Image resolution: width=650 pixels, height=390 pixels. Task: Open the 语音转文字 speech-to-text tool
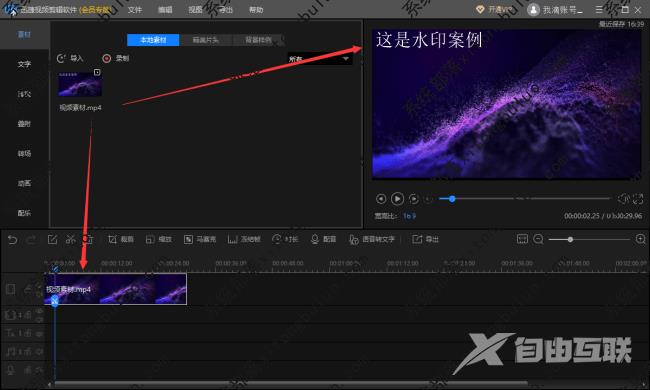[372, 239]
